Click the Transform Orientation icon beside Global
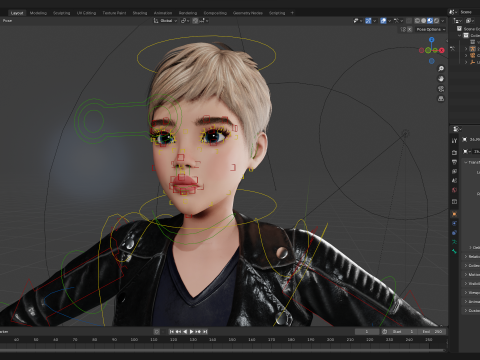The image size is (480, 360). (x=156, y=21)
